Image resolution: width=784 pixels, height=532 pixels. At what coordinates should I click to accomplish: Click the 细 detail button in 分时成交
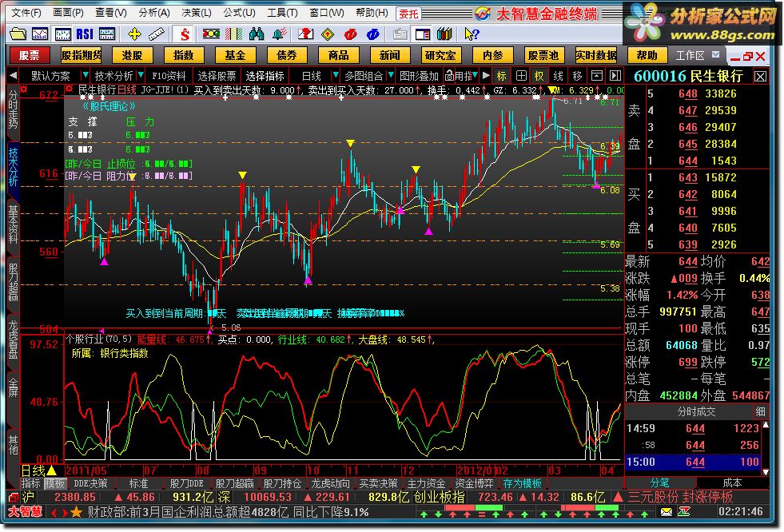pyautogui.click(x=760, y=411)
